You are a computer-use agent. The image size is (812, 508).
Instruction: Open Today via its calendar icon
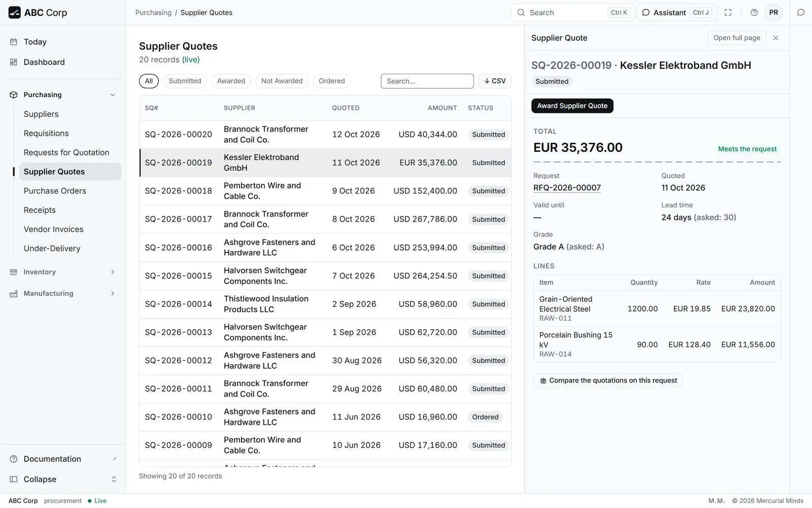pos(14,42)
